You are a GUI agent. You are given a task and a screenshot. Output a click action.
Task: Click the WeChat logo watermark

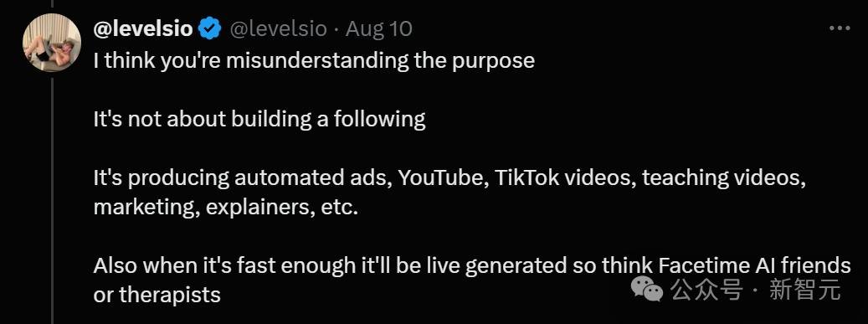[x=648, y=289]
